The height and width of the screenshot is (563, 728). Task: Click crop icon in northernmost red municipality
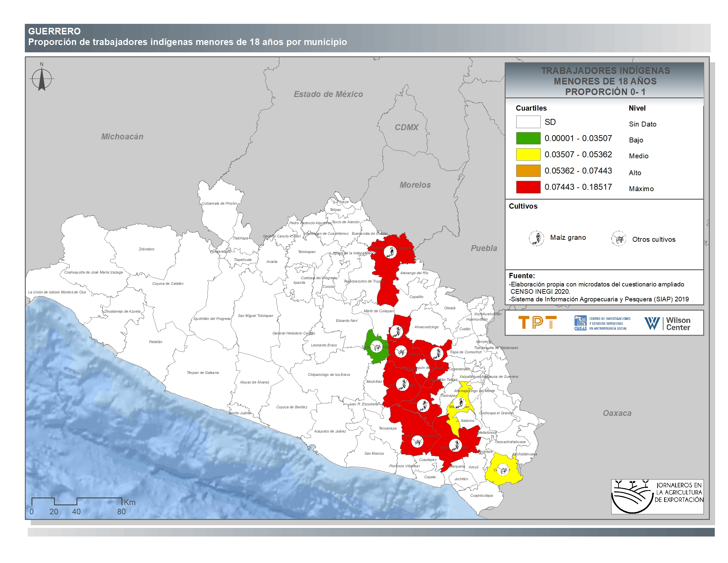(x=390, y=252)
